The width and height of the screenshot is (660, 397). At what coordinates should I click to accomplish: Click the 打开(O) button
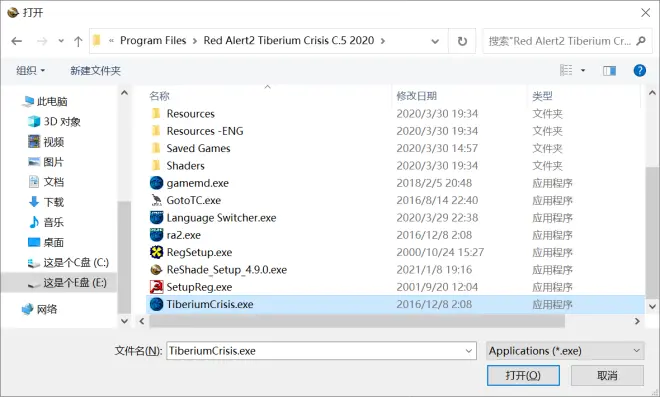(523, 375)
